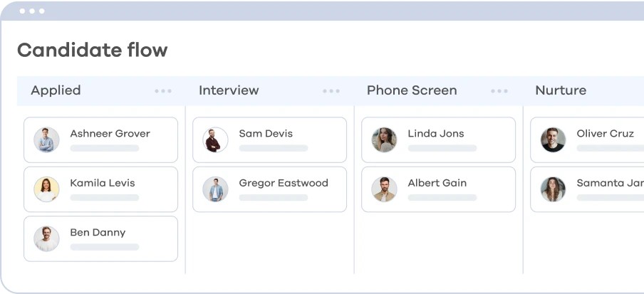Click Gregor Eastwood's profile avatar
This screenshot has width=644, height=294.
(215, 189)
